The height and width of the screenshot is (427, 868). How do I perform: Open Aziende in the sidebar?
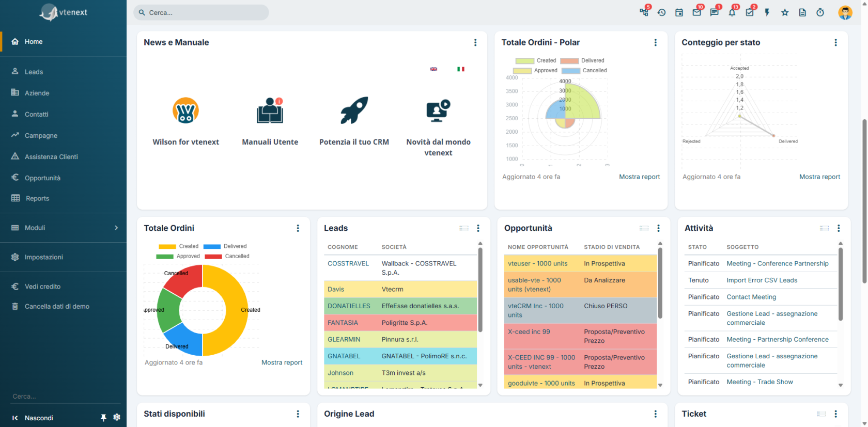pyautogui.click(x=63, y=93)
